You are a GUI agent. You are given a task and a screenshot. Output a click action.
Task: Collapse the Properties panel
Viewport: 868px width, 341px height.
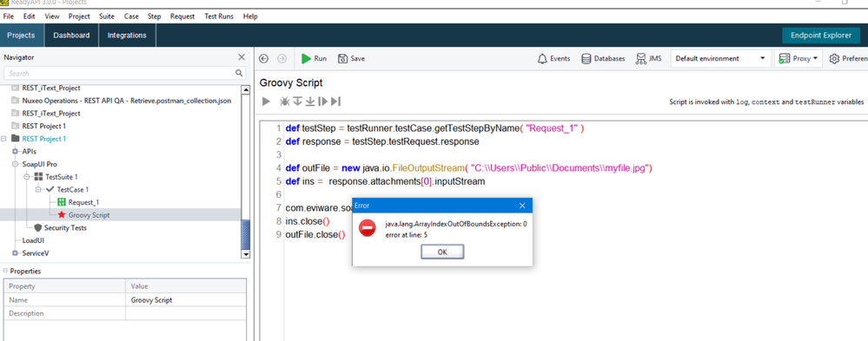[x=5, y=271]
